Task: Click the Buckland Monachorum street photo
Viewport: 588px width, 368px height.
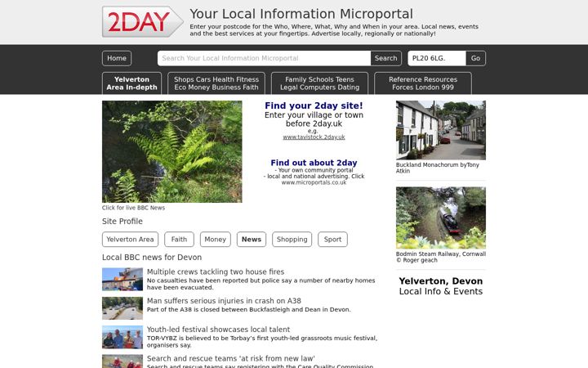Action: pos(441,130)
